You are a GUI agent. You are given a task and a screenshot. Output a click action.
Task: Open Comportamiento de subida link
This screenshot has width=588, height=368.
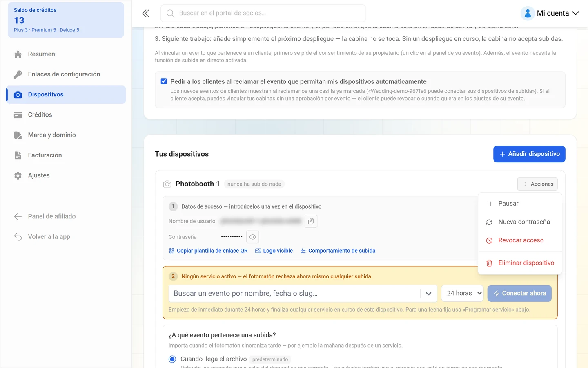[x=338, y=251]
